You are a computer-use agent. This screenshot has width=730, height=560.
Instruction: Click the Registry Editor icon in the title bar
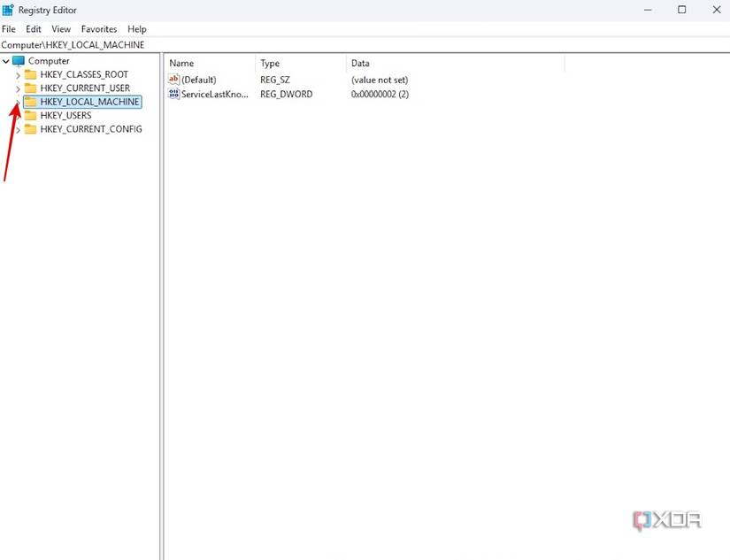[x=8, y=9]
